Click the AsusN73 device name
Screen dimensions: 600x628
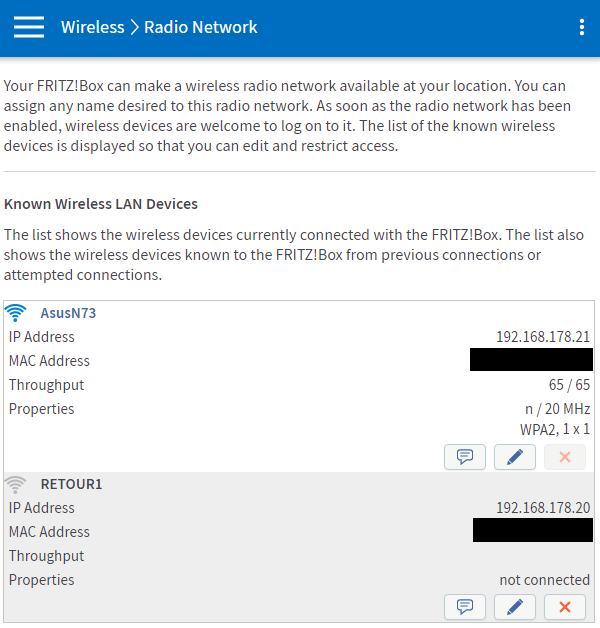(68, 313)
